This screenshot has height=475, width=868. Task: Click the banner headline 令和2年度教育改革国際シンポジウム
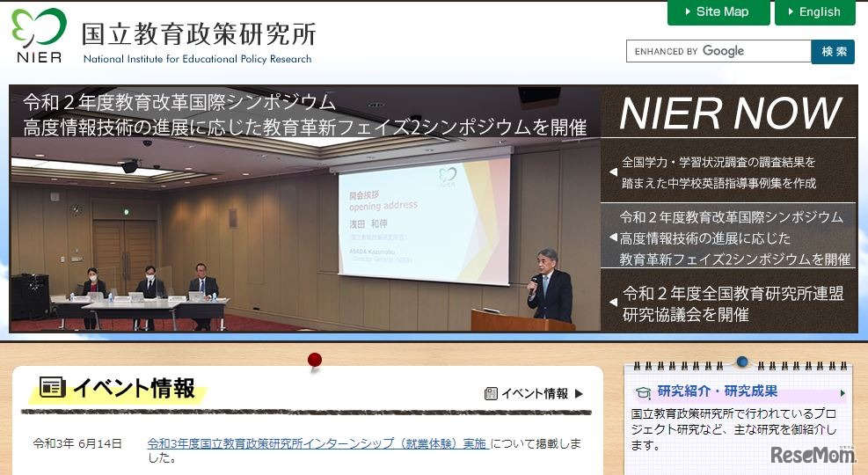click(x=179, y=102)
